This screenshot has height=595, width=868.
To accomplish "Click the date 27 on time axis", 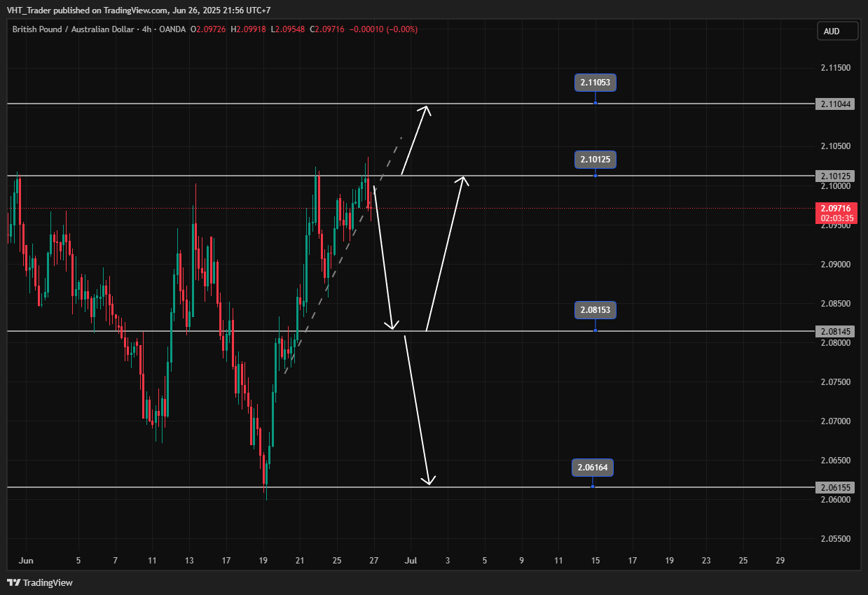I will [373, 561].
